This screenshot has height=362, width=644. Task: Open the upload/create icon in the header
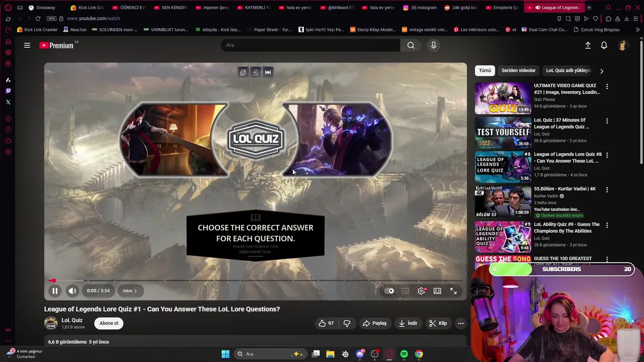pos(588,45)
